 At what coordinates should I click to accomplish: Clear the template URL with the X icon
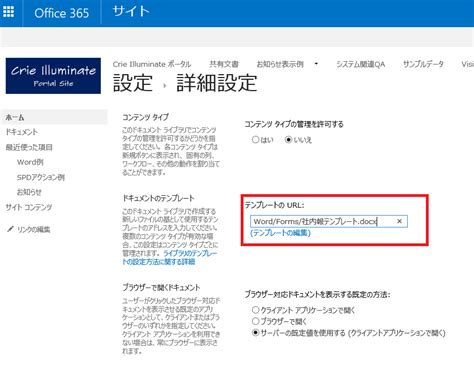tap(399, 221)
